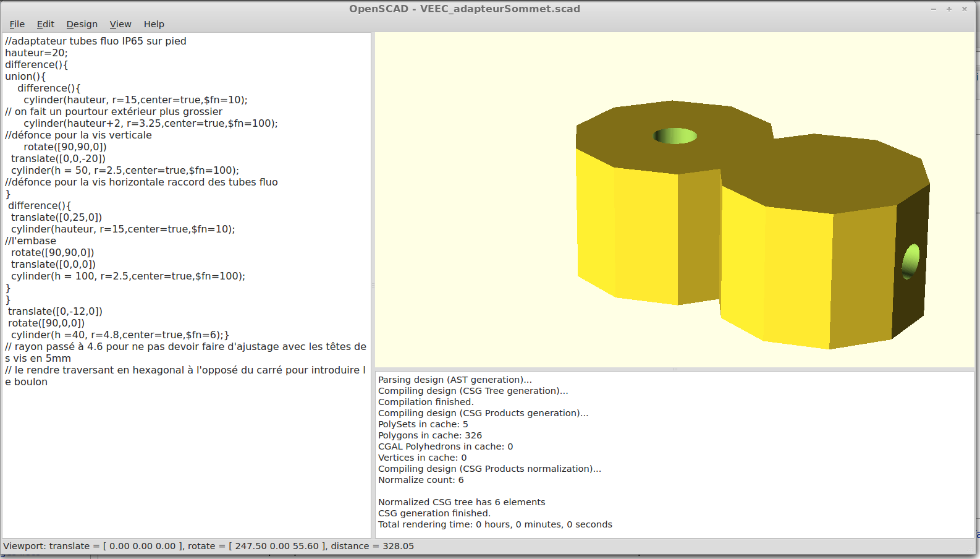Maximize the OpenSCAD window
This screenshot has height=559, width=980.
948,9
